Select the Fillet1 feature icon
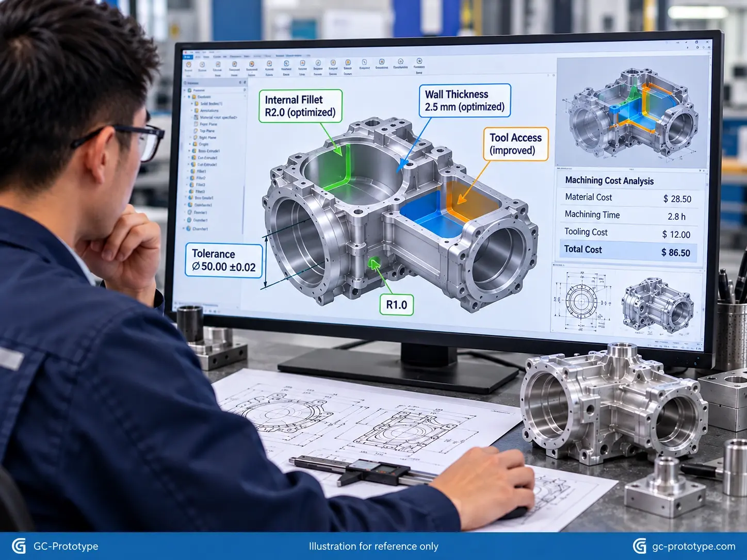The height and width of the screenshot is (560, 747). click(x=193, y=171)
